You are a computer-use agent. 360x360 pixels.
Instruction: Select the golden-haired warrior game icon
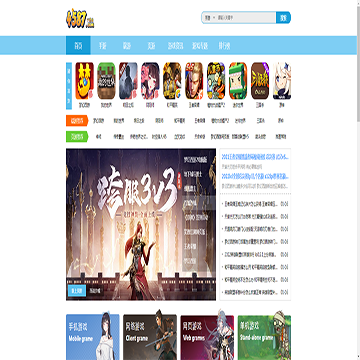(x=194, y=81)
